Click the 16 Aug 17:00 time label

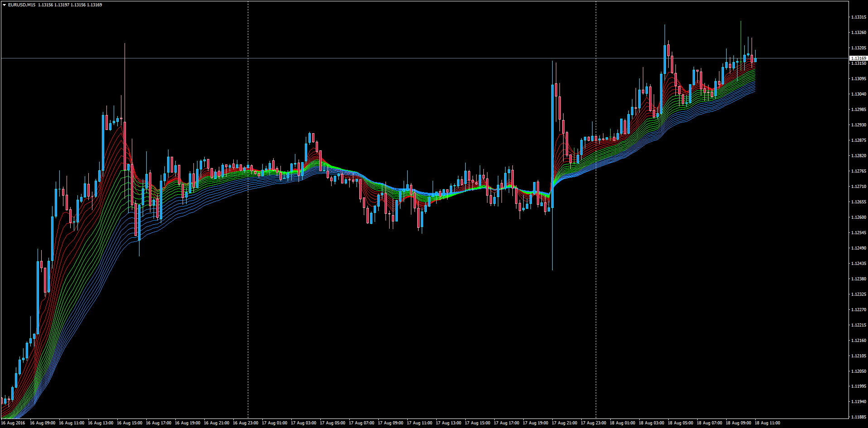point(159,423)
